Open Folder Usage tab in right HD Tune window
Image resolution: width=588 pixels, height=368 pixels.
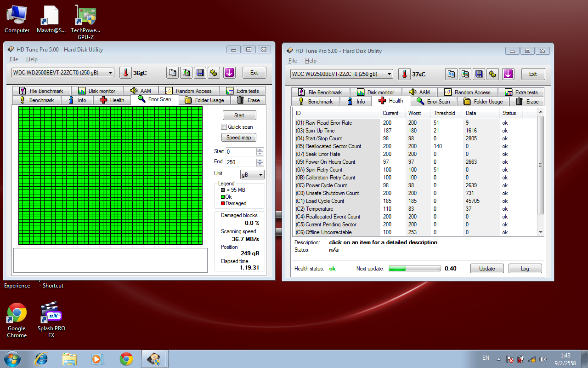pos(483,101)
